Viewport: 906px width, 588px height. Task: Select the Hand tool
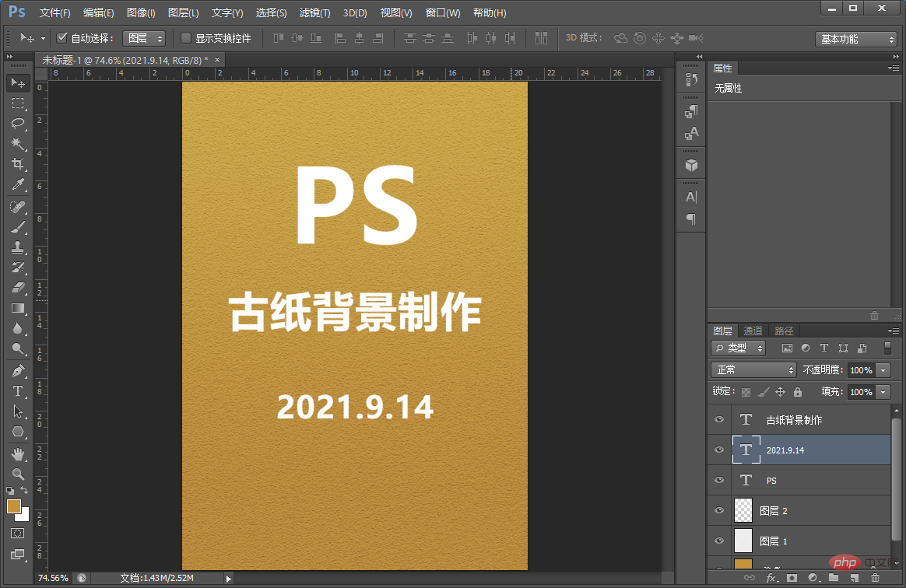pos(18,454)
